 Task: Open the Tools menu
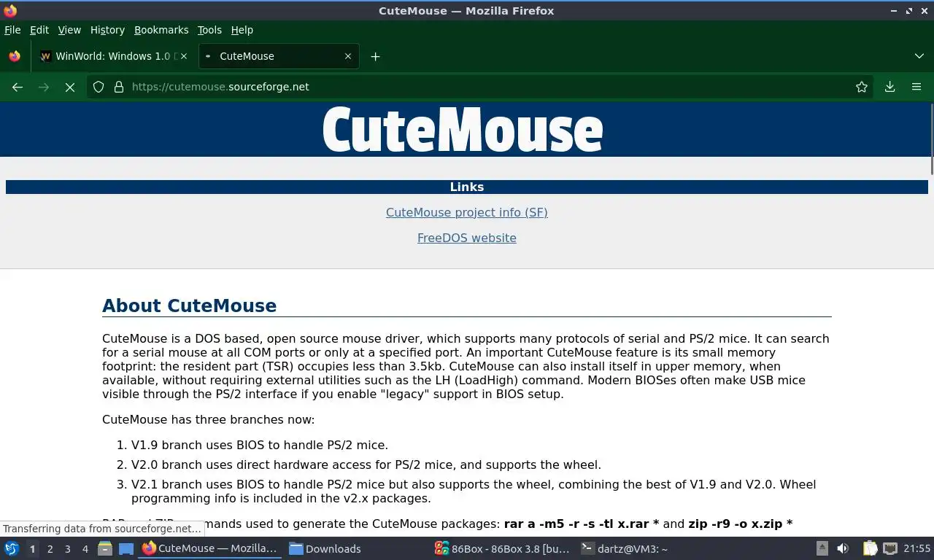click(209, 30)
